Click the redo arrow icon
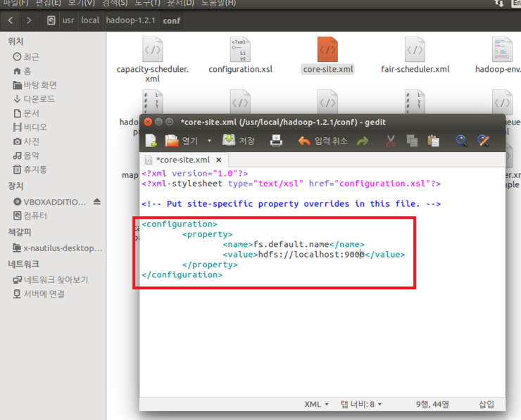 coord(362,141)
